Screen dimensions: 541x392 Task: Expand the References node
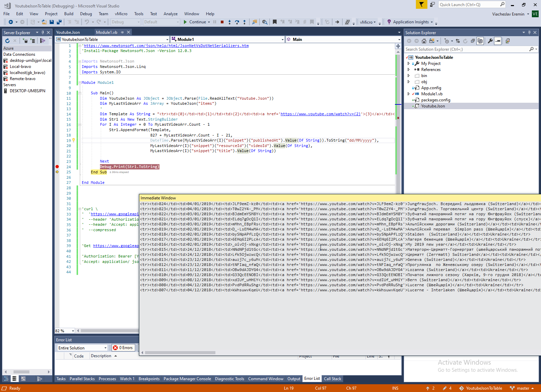pos(408,70)
